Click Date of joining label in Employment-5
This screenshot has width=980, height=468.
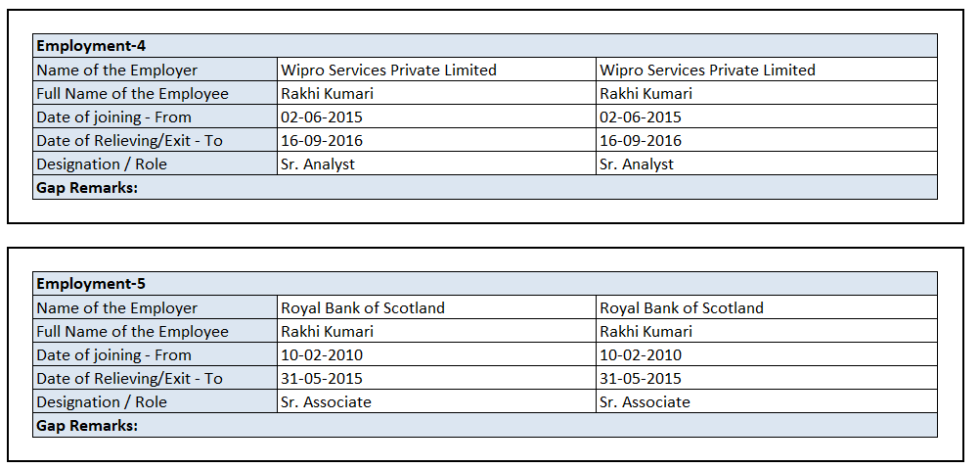pos(114,354)
